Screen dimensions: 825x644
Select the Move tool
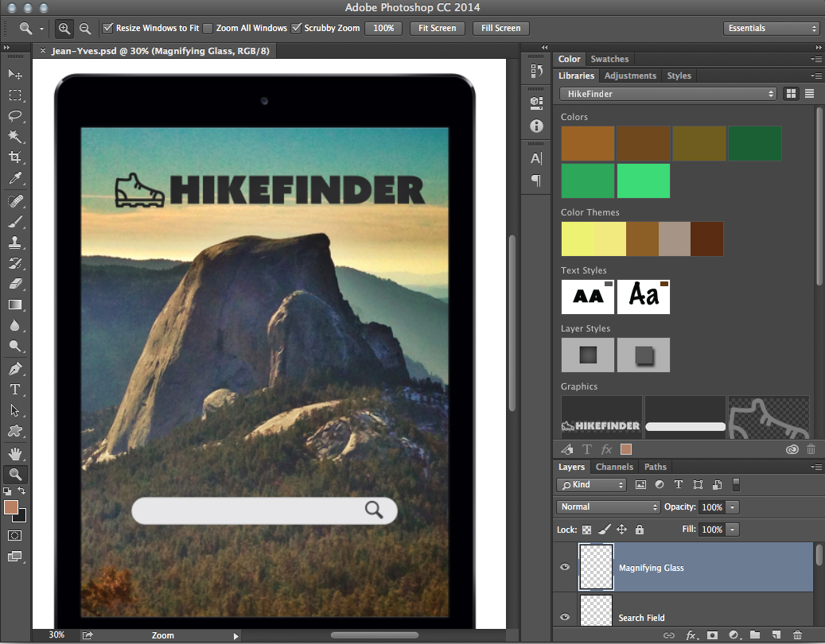[x=15, y=74]
